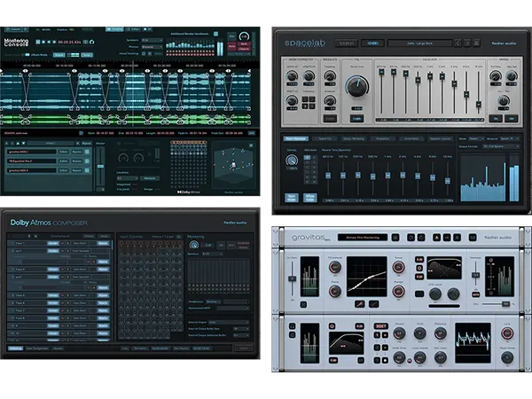This screenshot has width=532, height=399.
Task: Click the Monitor fader in Mastering Console
Action: (x=100, y=167)
